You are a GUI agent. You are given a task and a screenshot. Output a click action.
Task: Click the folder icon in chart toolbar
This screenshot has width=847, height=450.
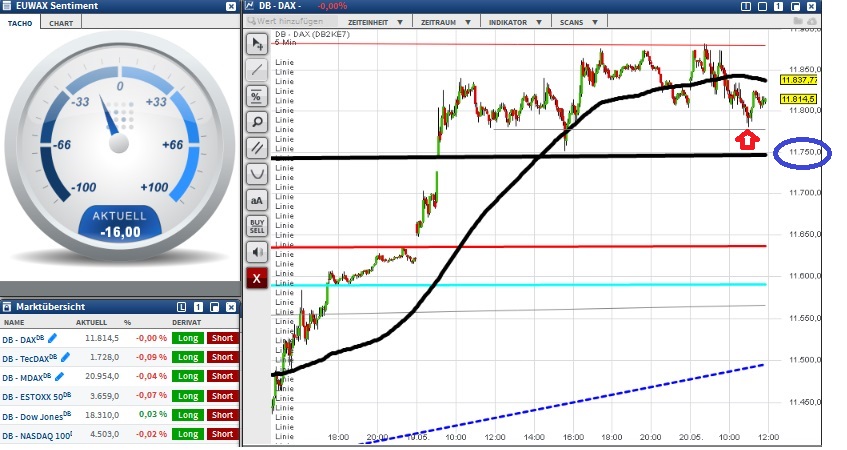coord(798,21)
